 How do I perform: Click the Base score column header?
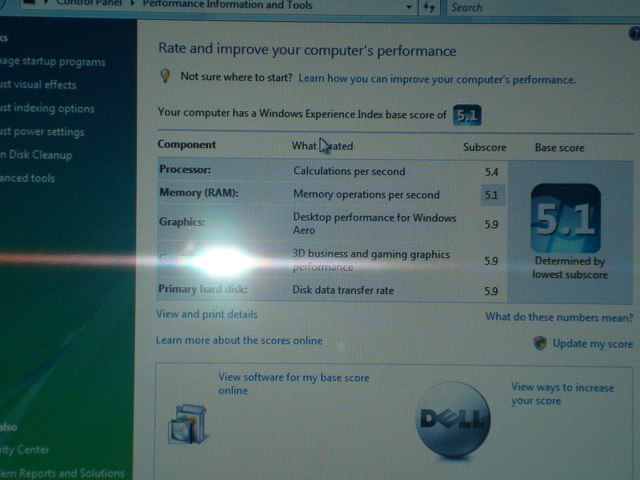[560, 148]
